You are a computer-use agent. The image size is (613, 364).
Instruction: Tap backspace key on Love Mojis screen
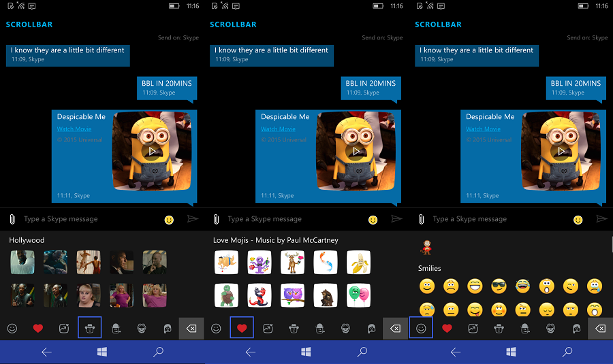pyautogui.click(x=395, y=329)
